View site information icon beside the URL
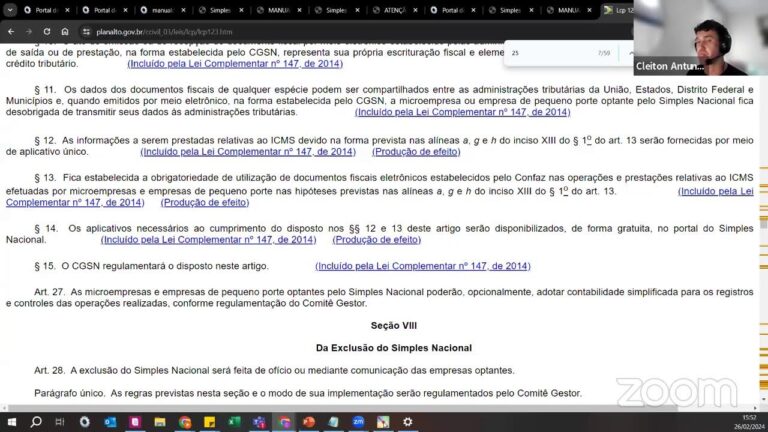Viewport: 768px width, 432px height. click(87, 32)
